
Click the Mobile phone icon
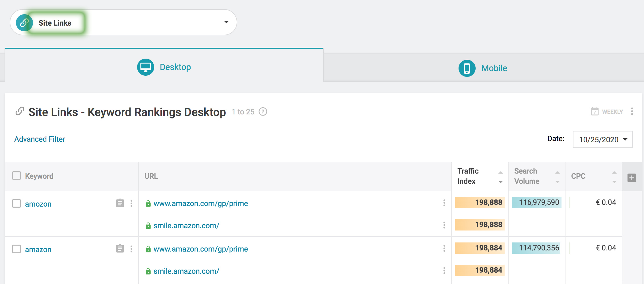pyautogui.click(x=467, y=68)
